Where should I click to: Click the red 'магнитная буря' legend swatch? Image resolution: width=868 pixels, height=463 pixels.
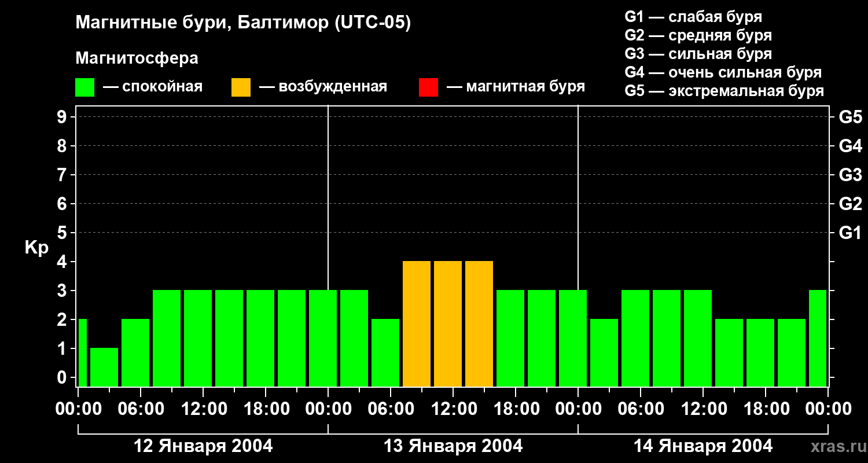[428, 87]
